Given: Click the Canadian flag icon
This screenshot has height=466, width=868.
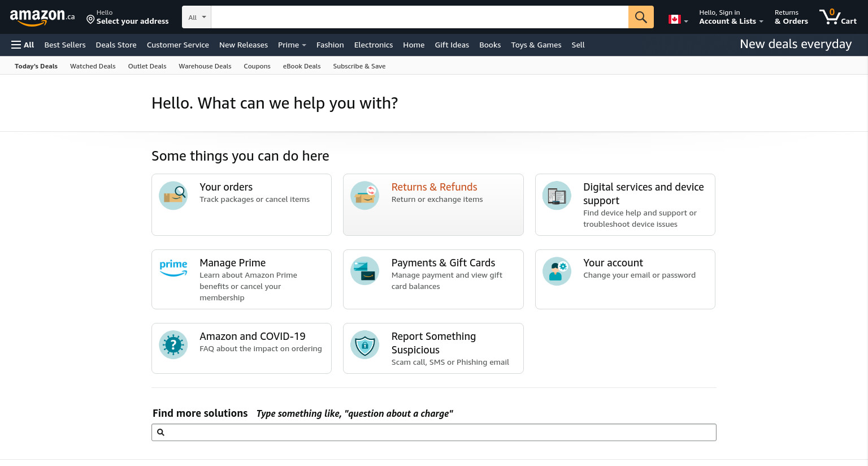Looking at the screenshot, I should click(x=674, y=19).
